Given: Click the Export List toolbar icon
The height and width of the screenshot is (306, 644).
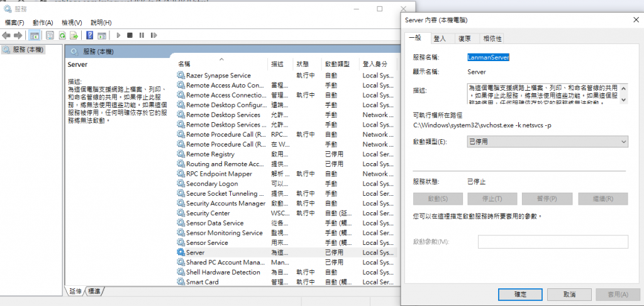Looking at the screenshot, I should pyautogui.click(x=74, y=35).
